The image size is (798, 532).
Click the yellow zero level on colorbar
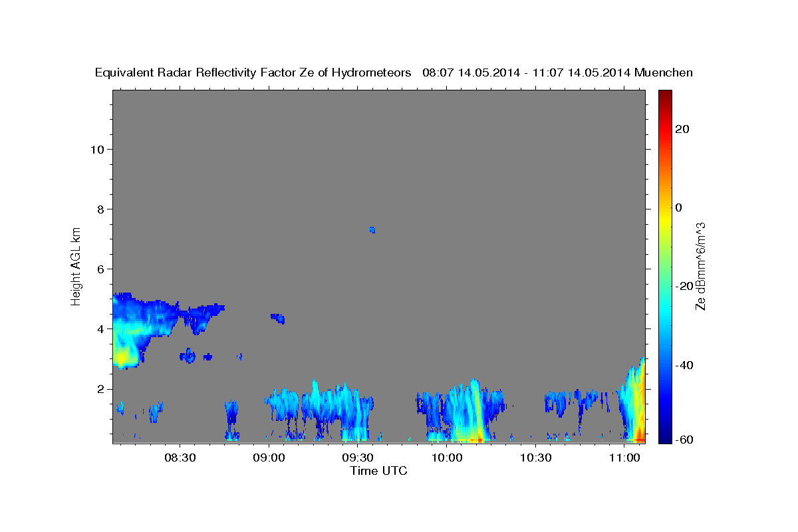coord(665,207)
